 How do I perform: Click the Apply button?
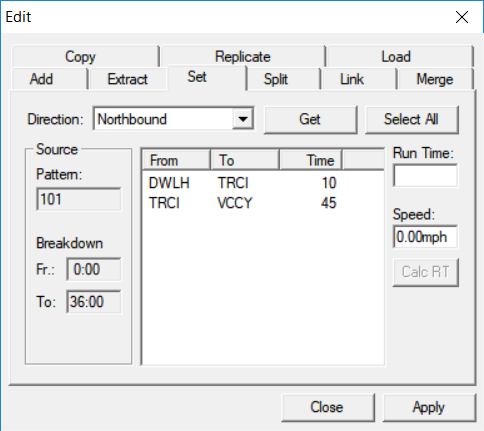pyautogui.click(x=429, y=407)
